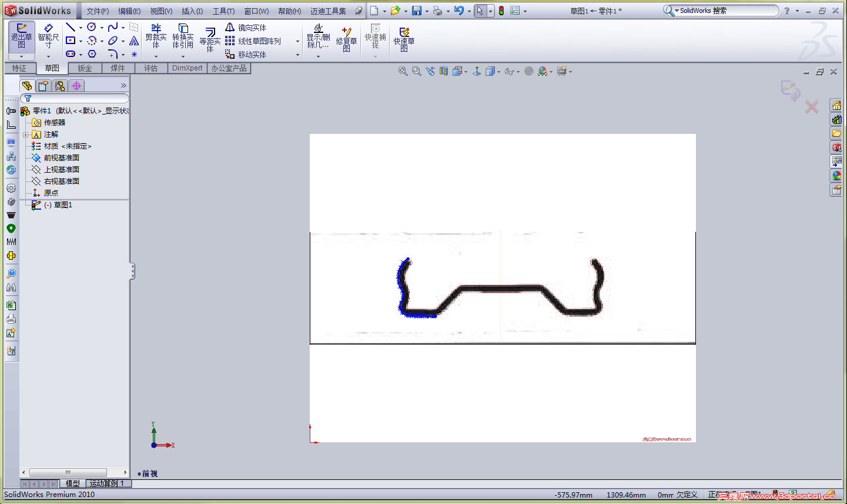Click 剪裁实体 Trim Entities tool

coord(156,36)
